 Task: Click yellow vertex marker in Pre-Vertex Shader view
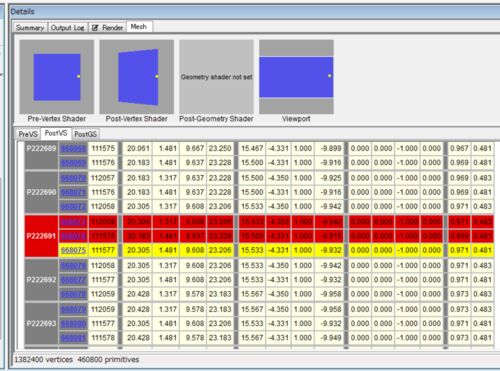point(79,76)
